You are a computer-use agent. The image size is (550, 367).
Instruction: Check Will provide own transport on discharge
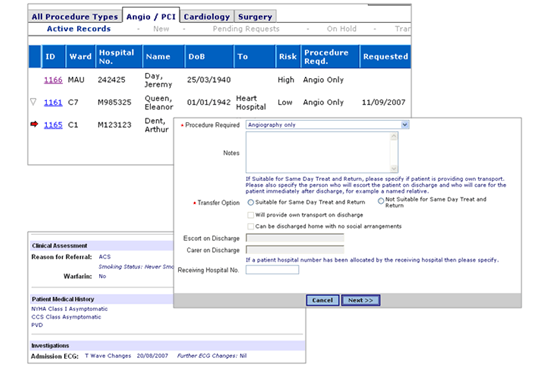point(250,215)
